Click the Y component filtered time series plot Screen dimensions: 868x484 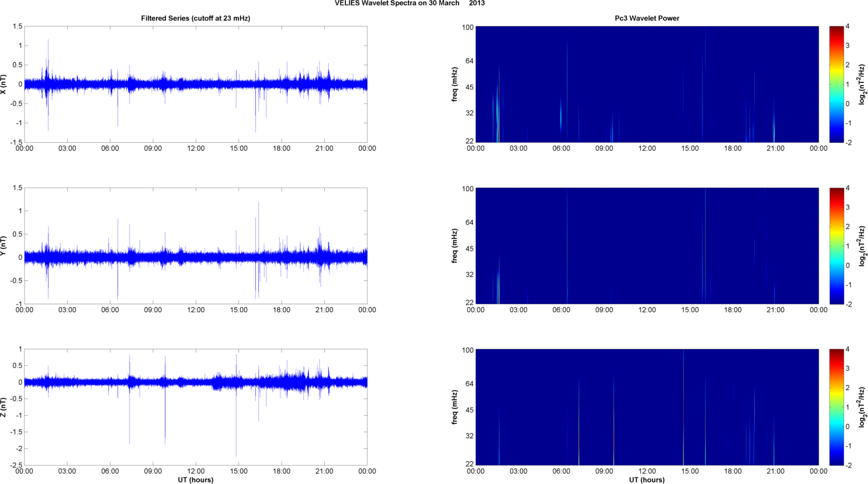196,246
